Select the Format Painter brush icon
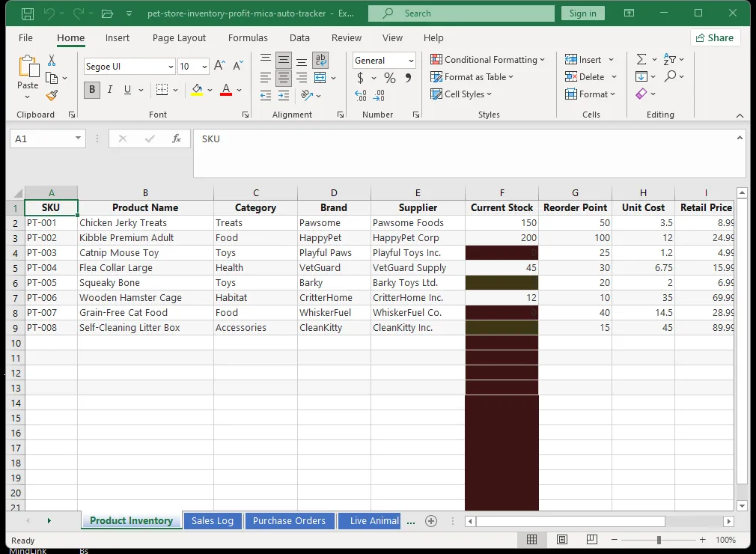The image size is (756, 554). (x=52, y=96)
